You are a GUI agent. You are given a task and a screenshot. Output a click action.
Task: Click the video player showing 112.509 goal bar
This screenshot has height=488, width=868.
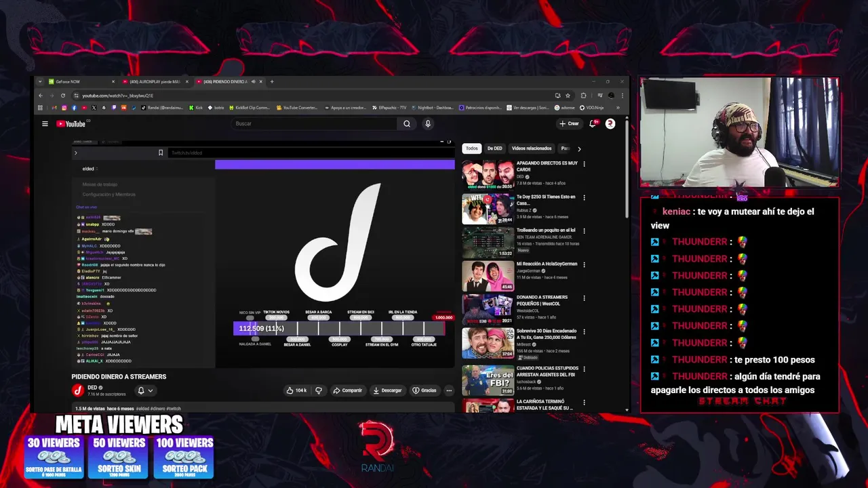[263, 254]
